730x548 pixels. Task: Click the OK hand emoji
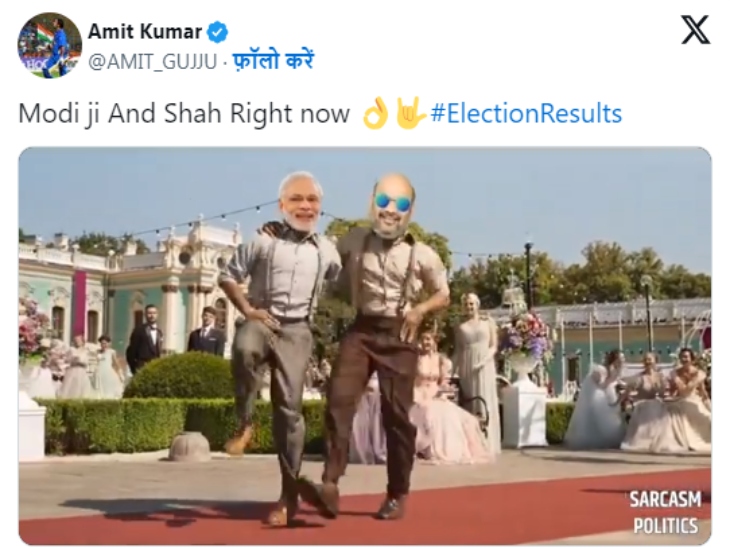click(x=375, y=113)
